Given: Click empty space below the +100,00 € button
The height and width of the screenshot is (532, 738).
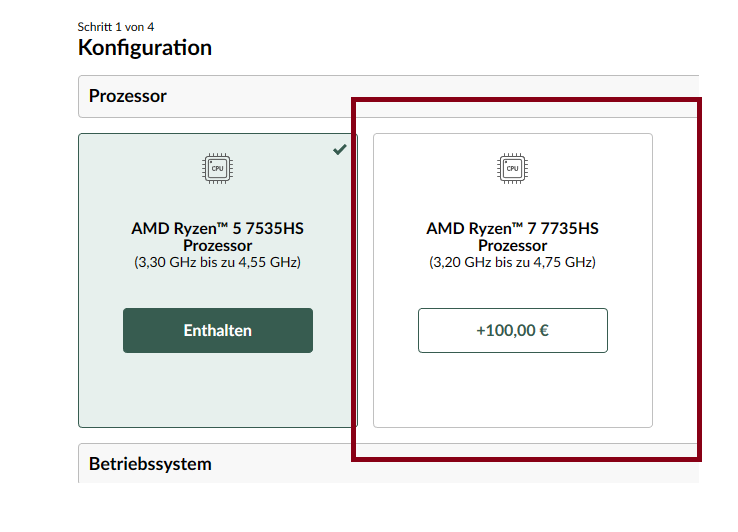Looking at the screenshot, I should pyautogui.click(x=512, y=390).
